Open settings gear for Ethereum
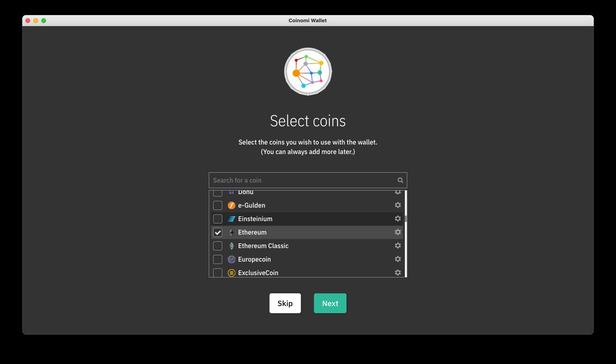Viewport: 616px width, 364px height. (x=398, y=232)
